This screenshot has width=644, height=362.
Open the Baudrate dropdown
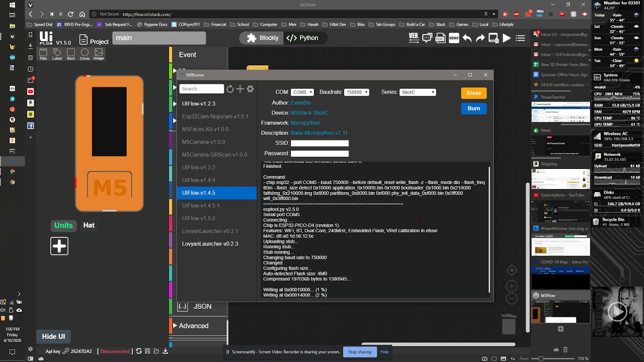click(357, 93)
